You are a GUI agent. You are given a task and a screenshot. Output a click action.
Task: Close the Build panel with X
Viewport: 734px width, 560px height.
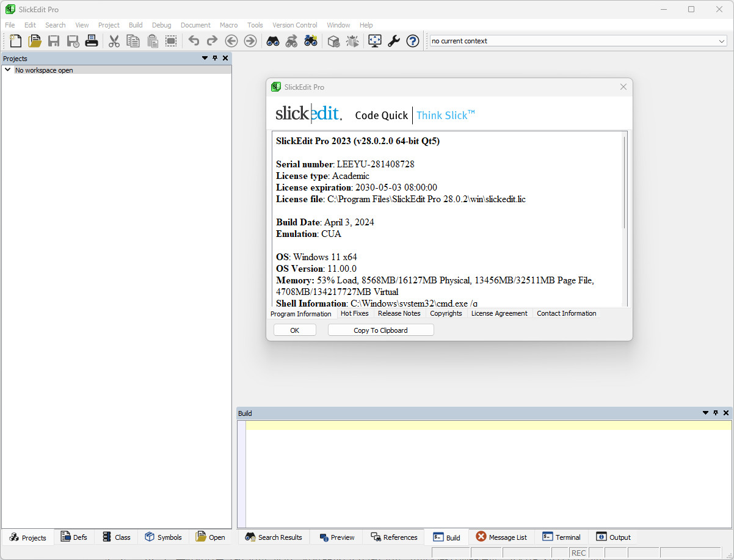[726, 413]
